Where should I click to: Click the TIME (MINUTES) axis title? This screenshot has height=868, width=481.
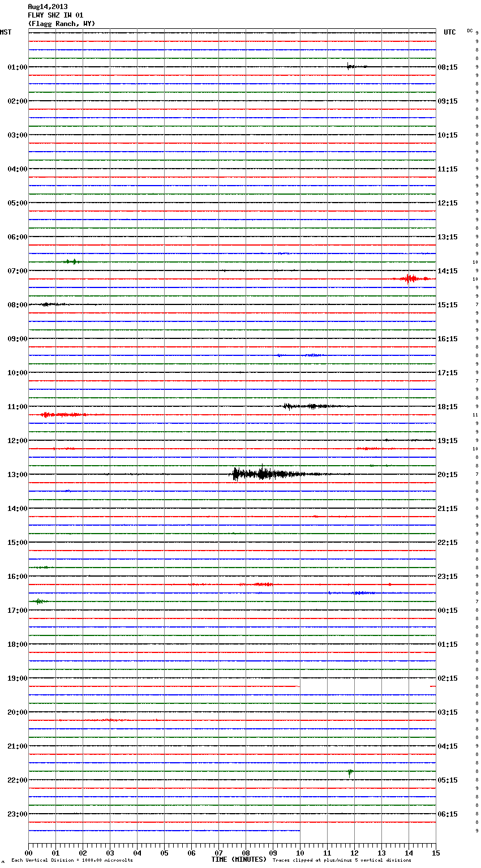[x=239, y=860]
